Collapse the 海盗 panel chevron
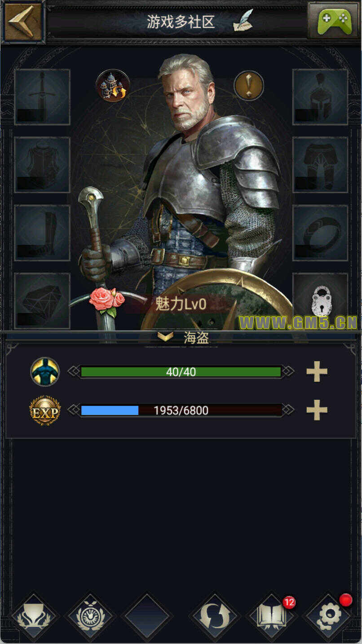Screen dimensions: 362x644 click(165, 337)
